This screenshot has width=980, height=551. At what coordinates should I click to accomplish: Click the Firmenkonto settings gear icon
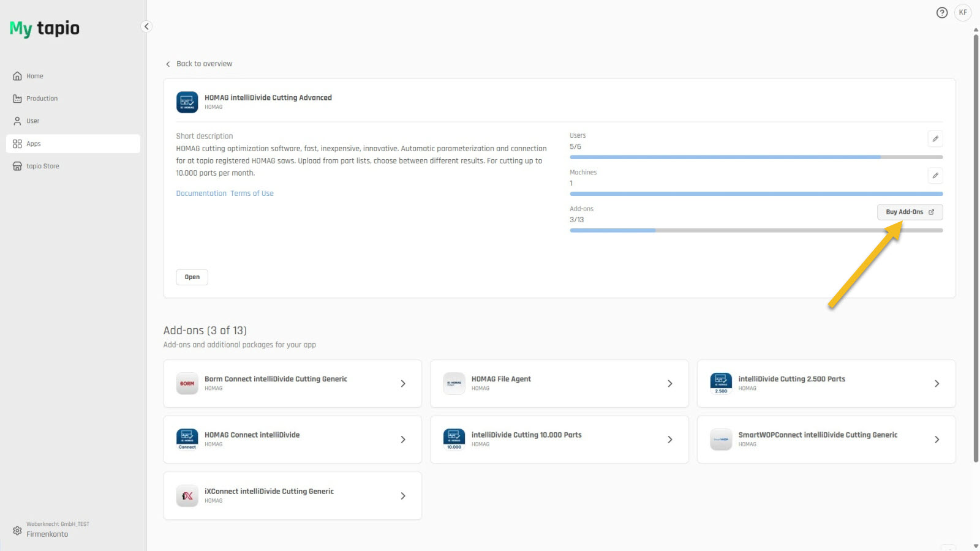tap(17, 530)
